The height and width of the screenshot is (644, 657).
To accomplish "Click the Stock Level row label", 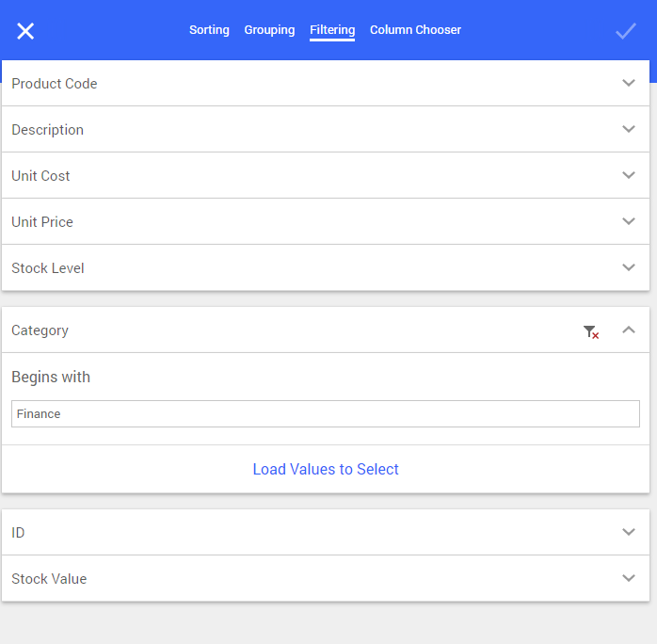I will 48,267.
